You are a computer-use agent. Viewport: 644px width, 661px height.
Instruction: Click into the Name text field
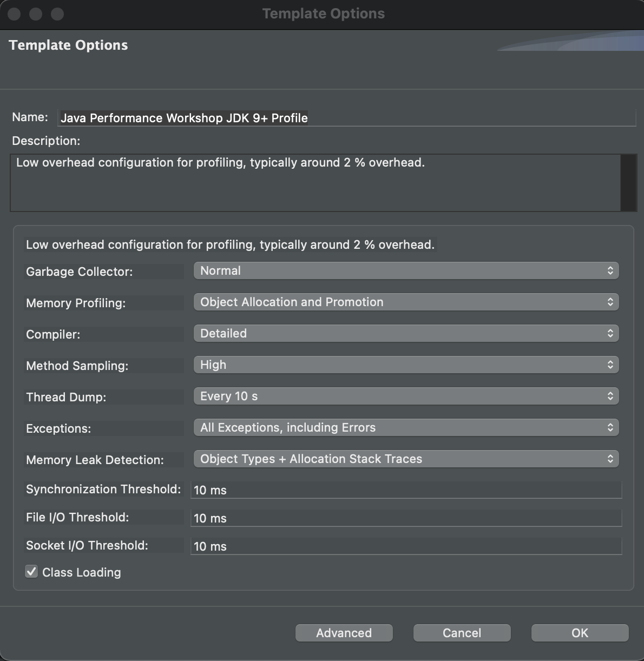pyautogui.click(x=346, y=118)
